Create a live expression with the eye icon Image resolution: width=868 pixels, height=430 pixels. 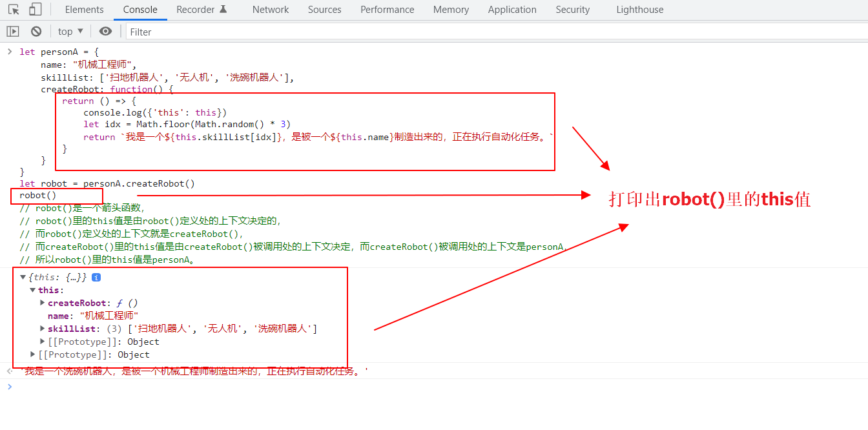[105, 30]
